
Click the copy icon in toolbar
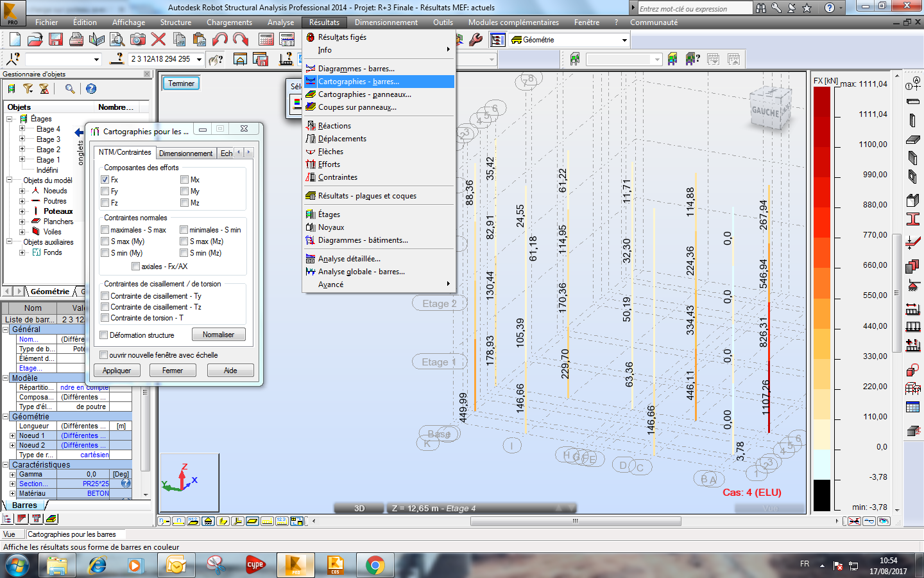point(180,40)
